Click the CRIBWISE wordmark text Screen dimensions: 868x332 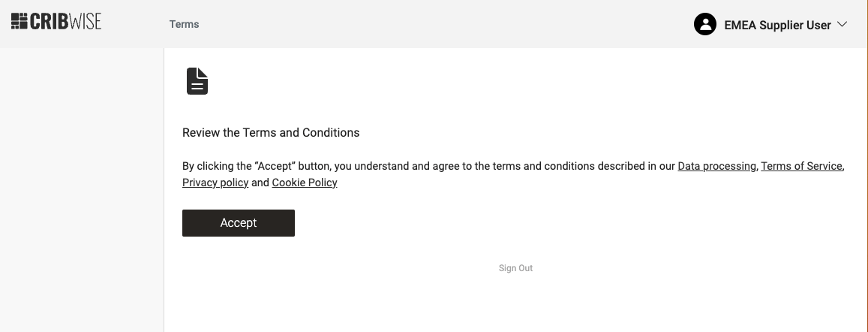click(66, 21)
